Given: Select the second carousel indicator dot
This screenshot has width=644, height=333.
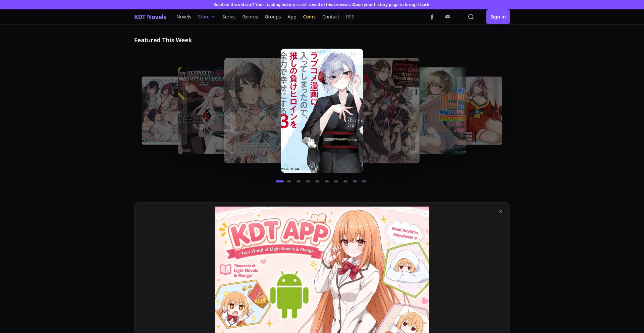Looking at the screenshot, I should click(289, 181).
